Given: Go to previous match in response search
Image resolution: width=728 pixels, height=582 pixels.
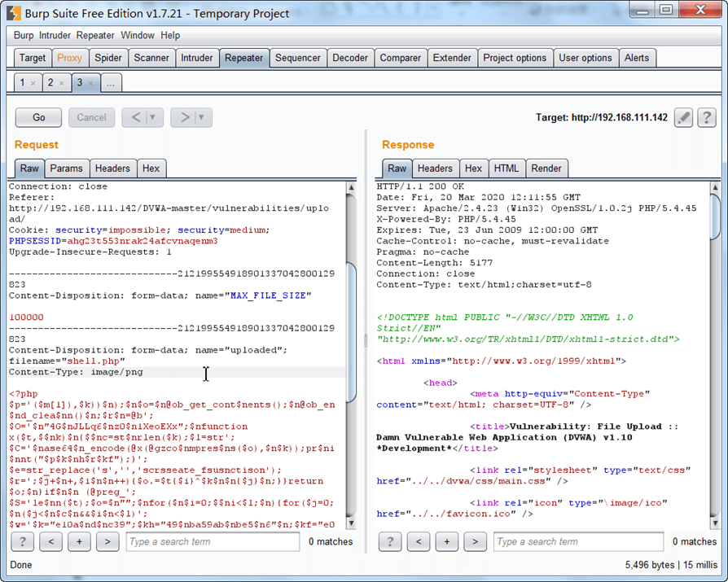Looking at the screenshot, I should [419, 541].
